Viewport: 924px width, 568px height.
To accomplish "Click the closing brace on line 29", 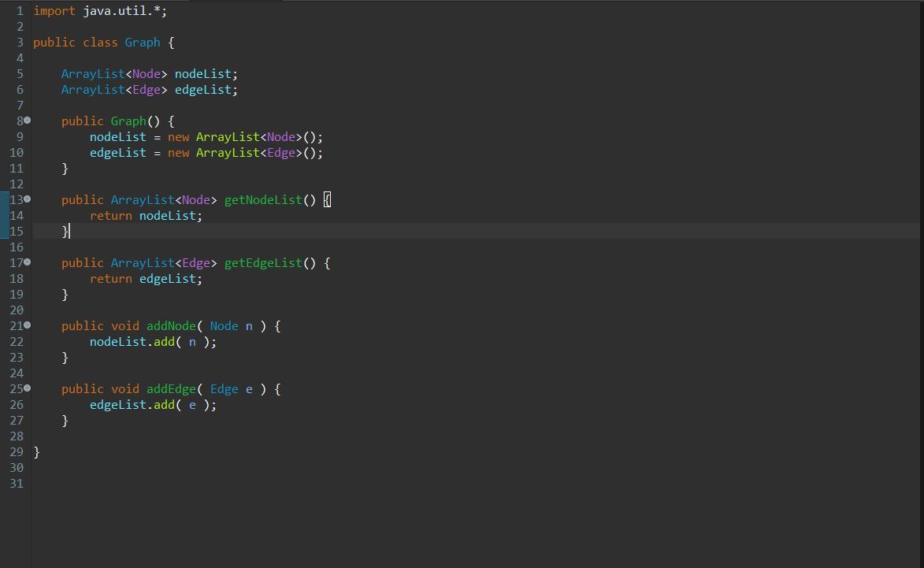I will click(x=35, y=451).
